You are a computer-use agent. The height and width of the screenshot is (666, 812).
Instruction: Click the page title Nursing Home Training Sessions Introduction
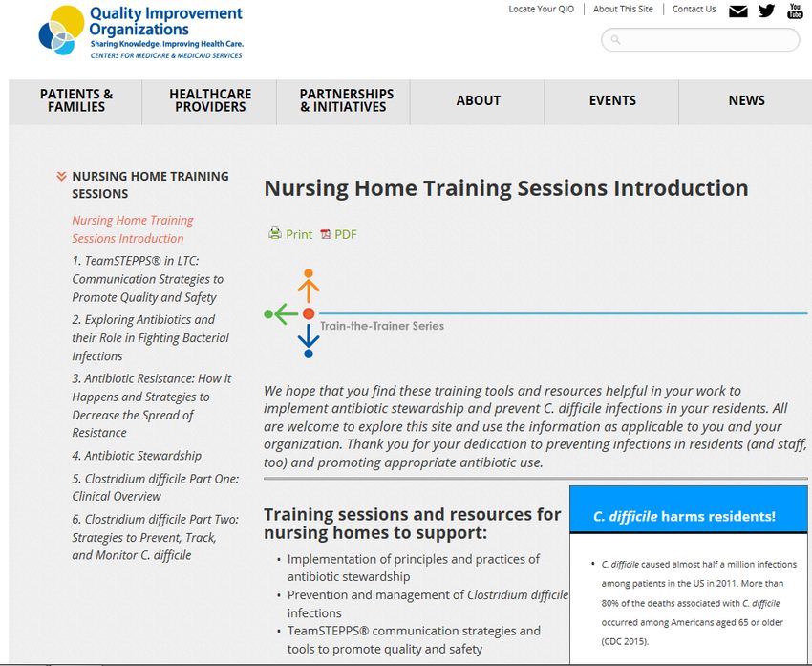(506, 188)
